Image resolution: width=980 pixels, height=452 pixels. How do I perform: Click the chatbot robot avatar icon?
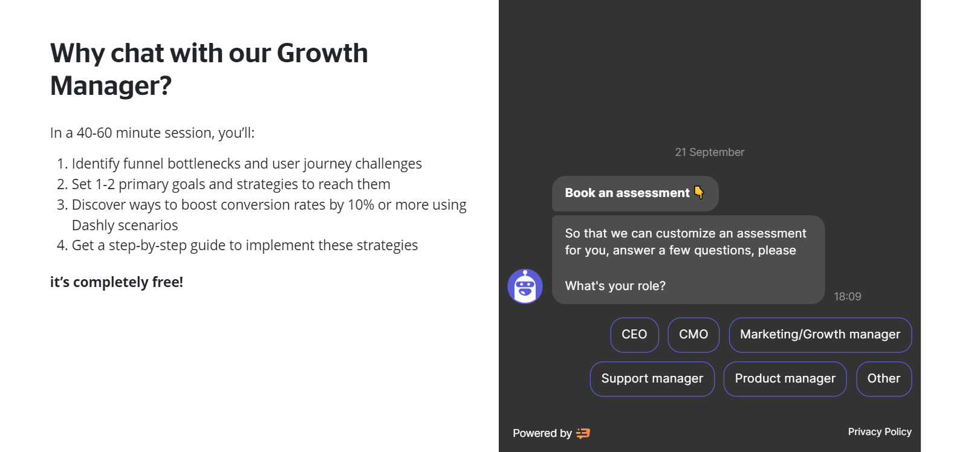(525, 286)
